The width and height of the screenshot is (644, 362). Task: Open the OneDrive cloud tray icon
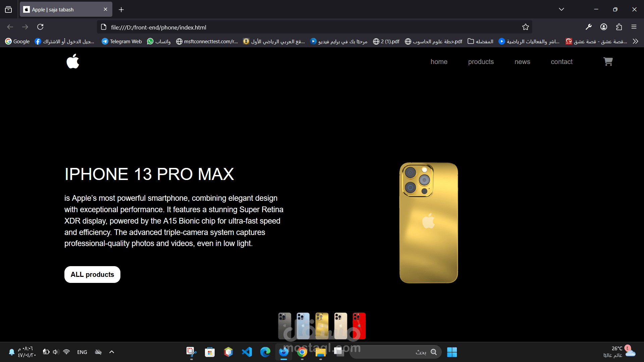pyautogui.click(x=98, y=352)
